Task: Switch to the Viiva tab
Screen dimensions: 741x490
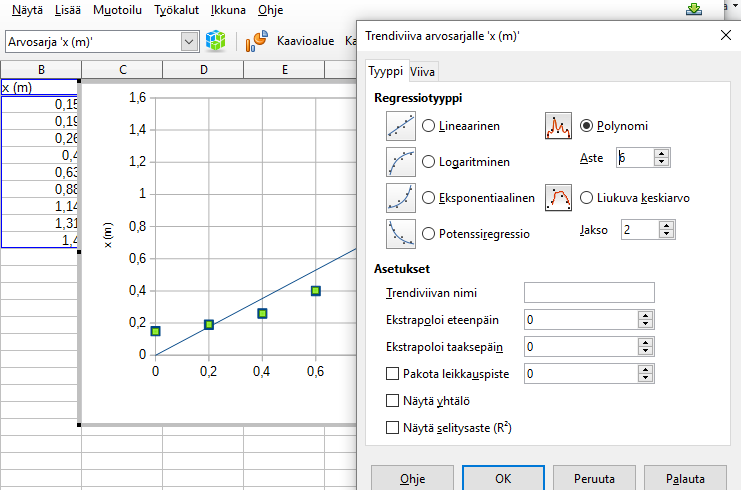Action: point(423,71)
